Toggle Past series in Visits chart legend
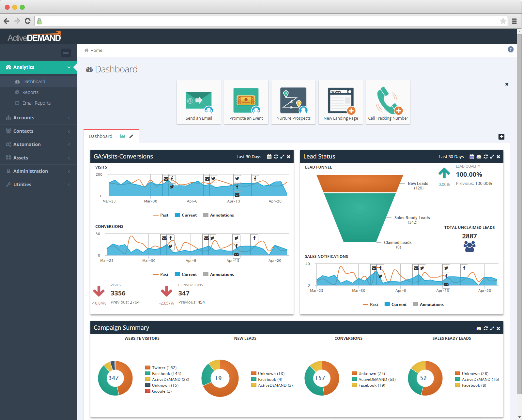 [x=161, y=215]
